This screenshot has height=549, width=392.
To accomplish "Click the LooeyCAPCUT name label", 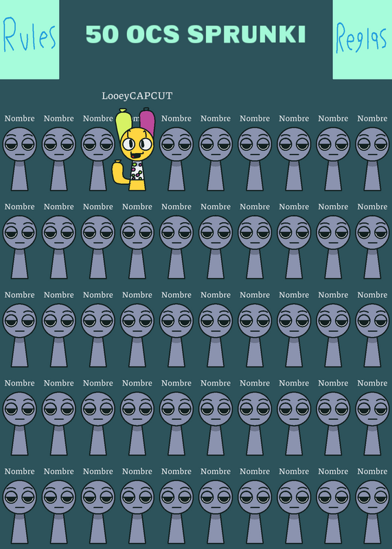I will click(x=137, y=96).
